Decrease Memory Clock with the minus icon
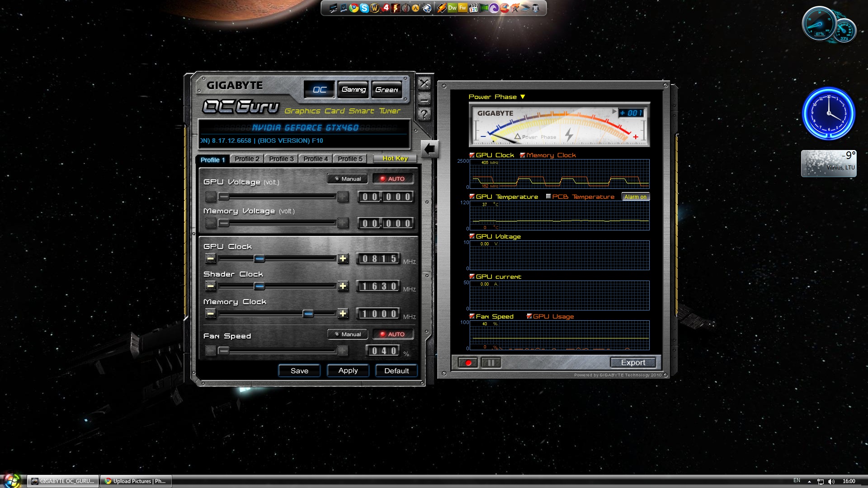The width and height of the screenshot is (868, 488). tap(210, 314)
